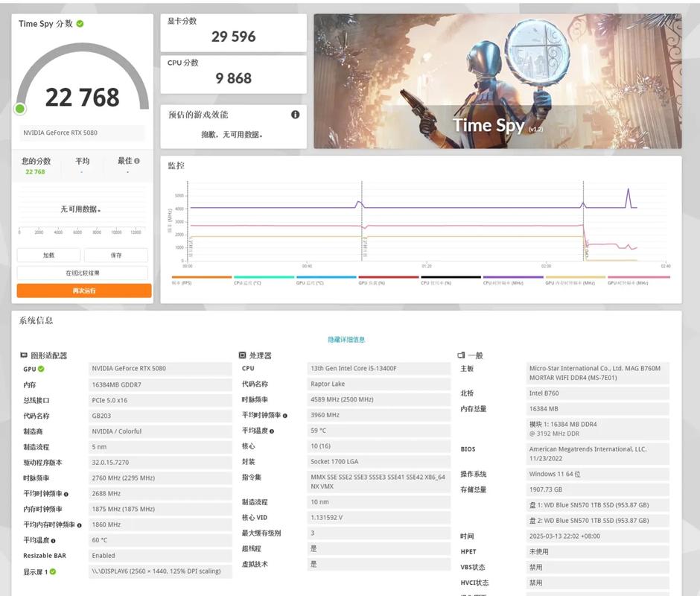Screen dimensions: 700x596
Task: Click Intel B760 northbridge value
Action: (598, 393)
